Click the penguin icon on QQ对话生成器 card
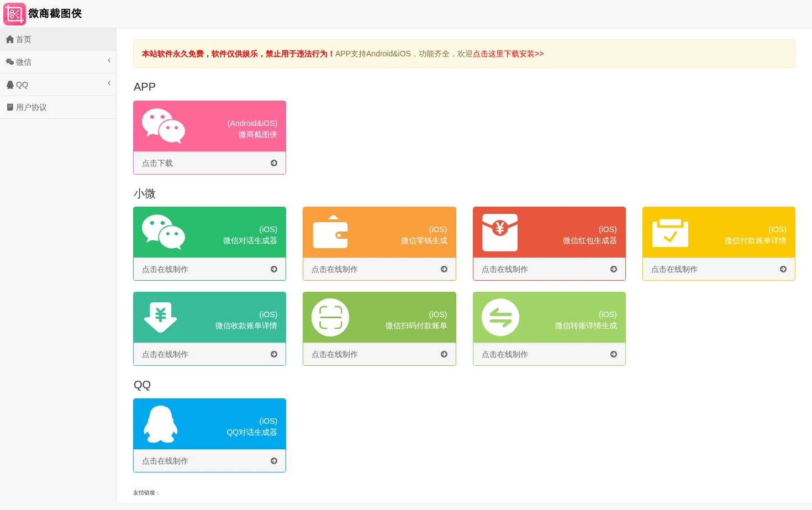Screen dimensions: 812x510 click(x=161, y=424)
